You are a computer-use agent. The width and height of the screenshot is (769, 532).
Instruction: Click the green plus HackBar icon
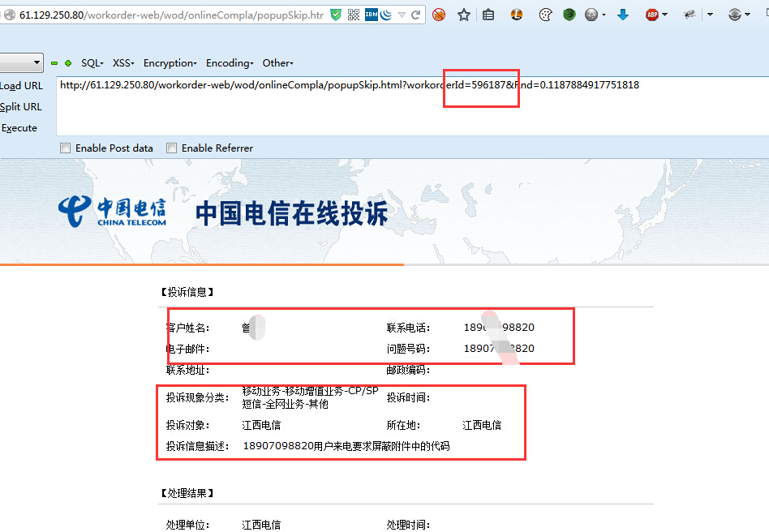[x=68, y=63]
